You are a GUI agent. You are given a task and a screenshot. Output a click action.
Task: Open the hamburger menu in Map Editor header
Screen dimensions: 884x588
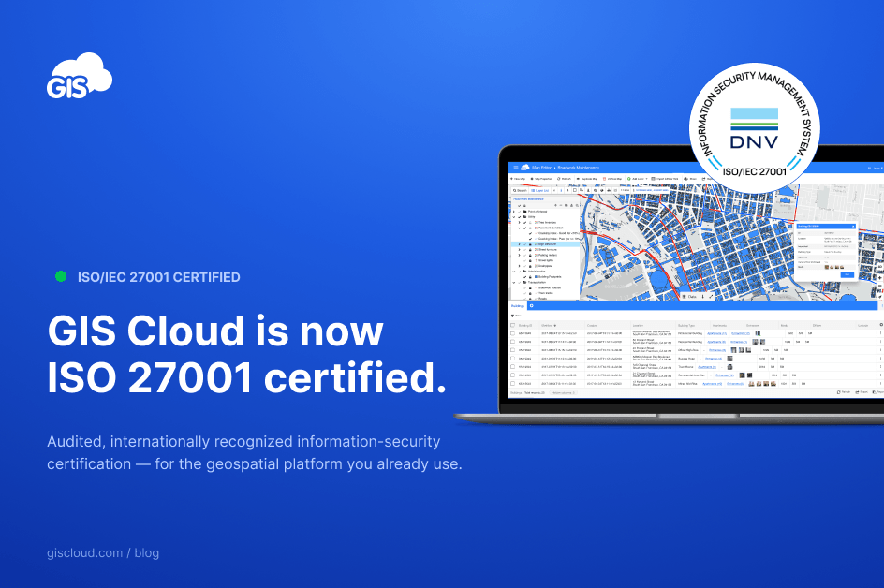coord(516,168)
